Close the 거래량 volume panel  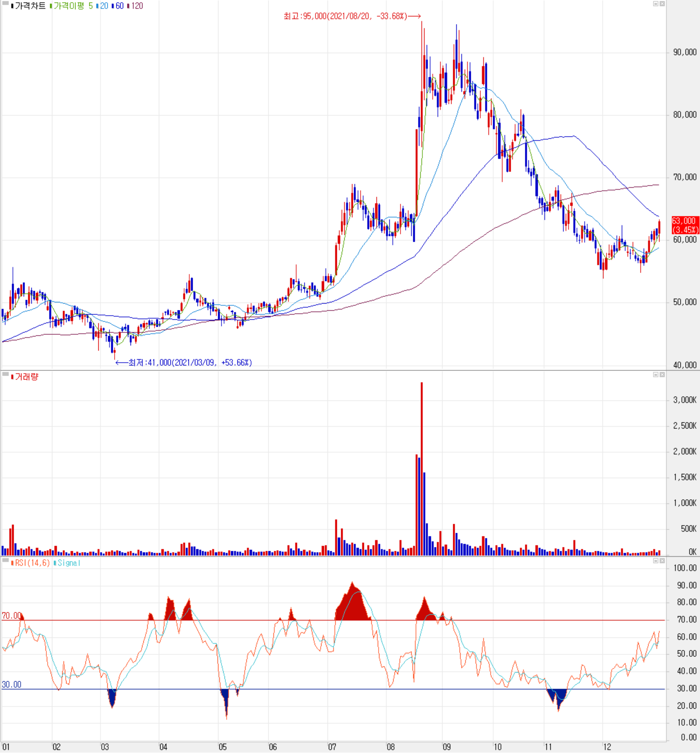point(662,375)
